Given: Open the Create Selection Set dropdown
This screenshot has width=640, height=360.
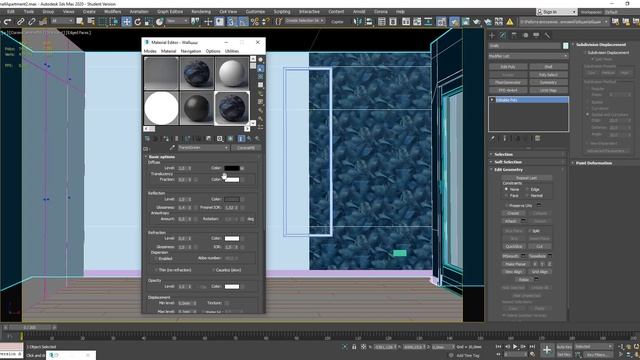Looking at the screenshot, I should point(304,21).
